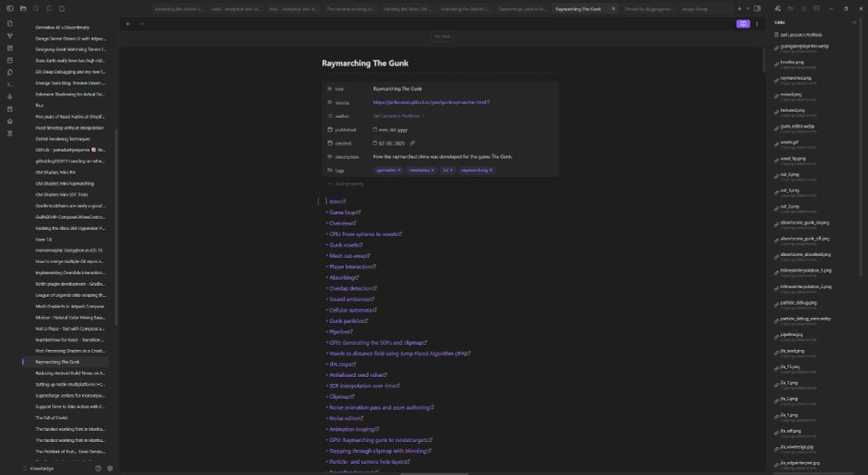Click the note title Raymarching The Gunk
The height and width of the screenshot is (475, 868).
[365, 63]
